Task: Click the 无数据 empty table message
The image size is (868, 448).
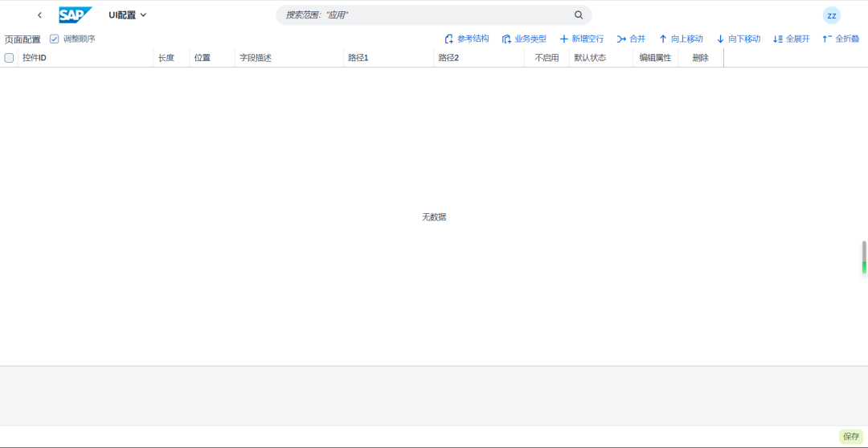Action: (434, 217)
